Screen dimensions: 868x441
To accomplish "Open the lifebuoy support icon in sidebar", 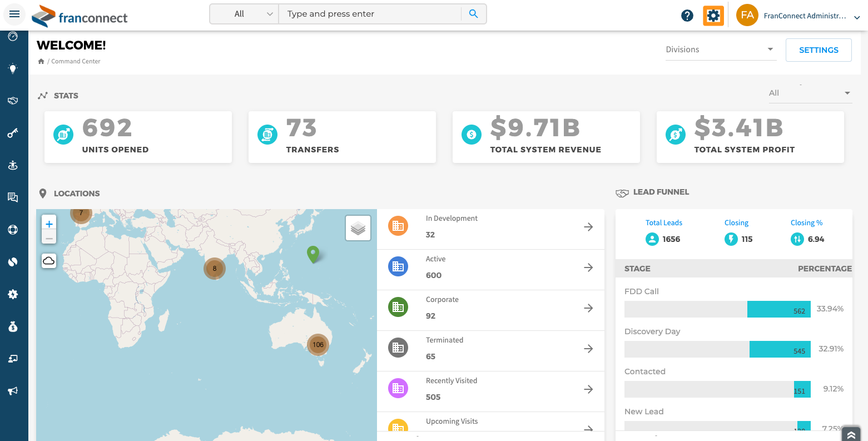I will tap(13, 230).
